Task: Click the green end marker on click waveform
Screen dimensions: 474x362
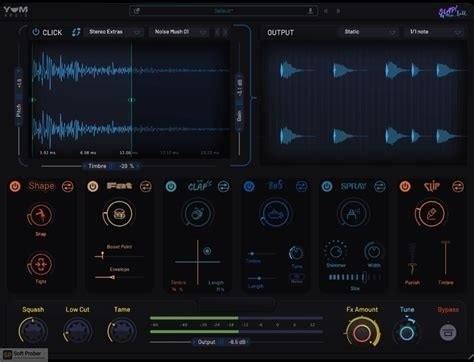Action: [x=132, y=100]
